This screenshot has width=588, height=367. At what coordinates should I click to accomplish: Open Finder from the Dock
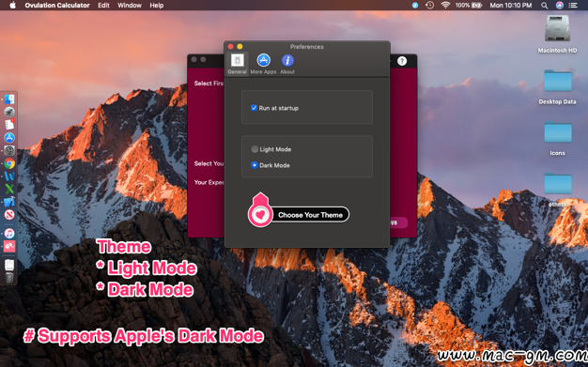coord(9,99)
